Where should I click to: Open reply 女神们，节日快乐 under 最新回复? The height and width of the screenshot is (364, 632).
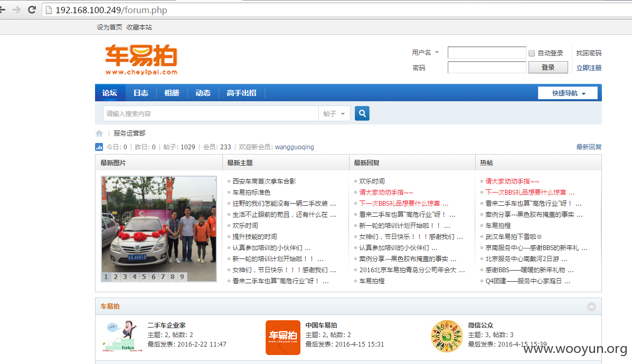pyautogui.click(x=411, y=237)
